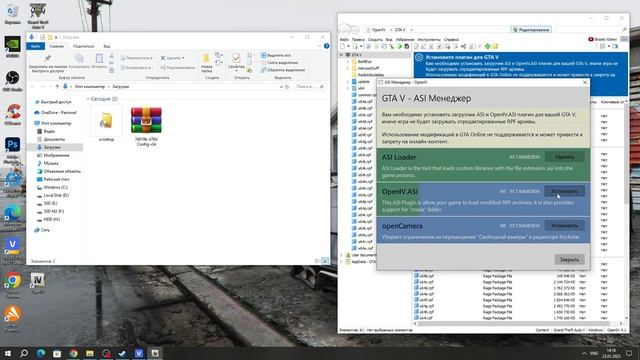
Task: Switch to Вид ribbon tab in Explorer
Action: click(107, 46)
